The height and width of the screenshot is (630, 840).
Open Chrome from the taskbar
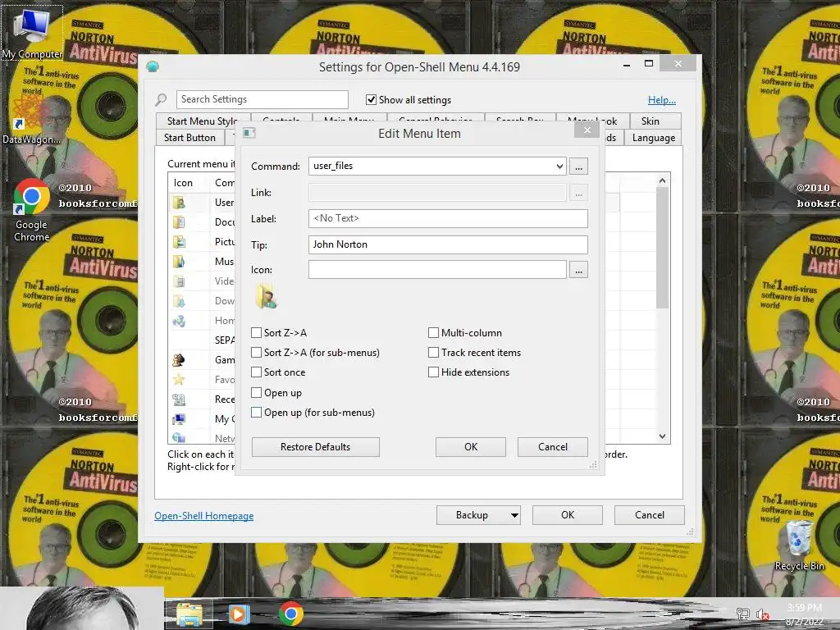[x=291, y=614]
